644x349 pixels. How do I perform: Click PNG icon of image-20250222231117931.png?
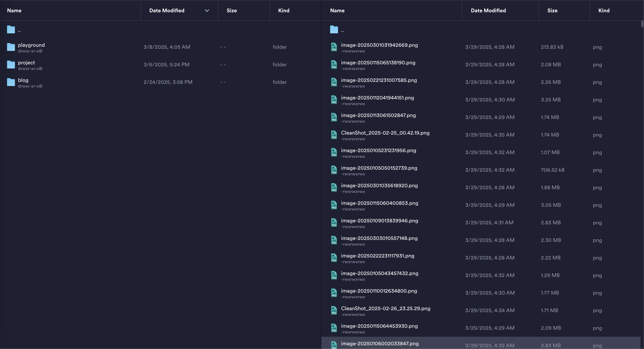pyautogui.click(x=334, y=258)
